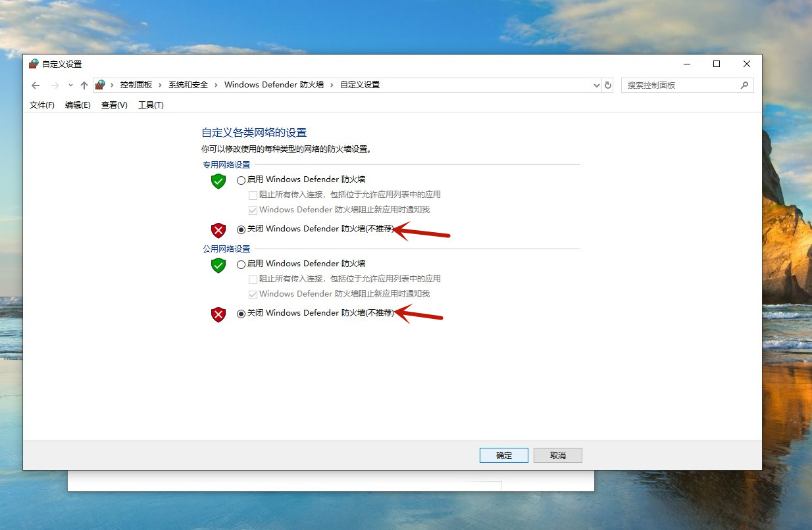Click the search magnifier icon
Screen dimensions: 812x530
tap(745, 85)
